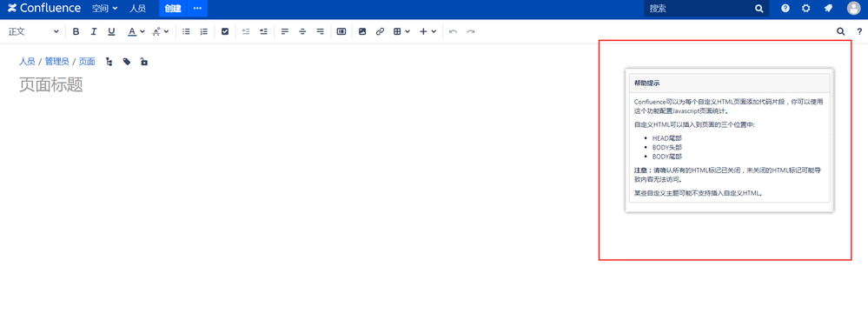Viewport: 868px width, 314px height.
Task: Click the BODY头部 list item
Action: (x=667, y=147)
